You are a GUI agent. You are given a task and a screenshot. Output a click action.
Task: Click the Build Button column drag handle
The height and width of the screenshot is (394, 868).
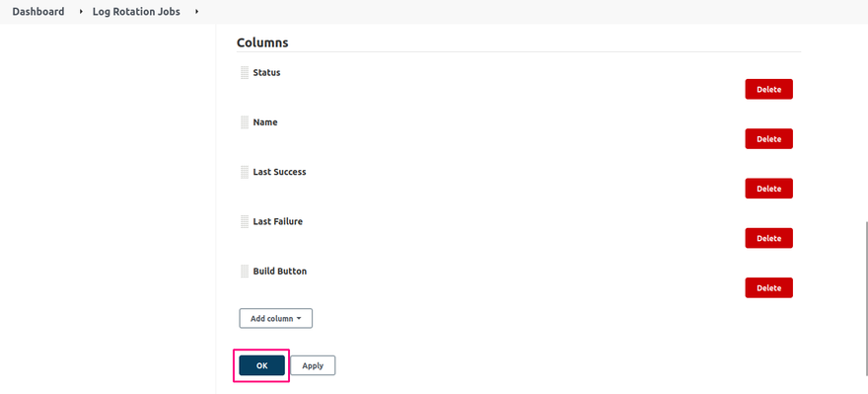coord(245,272)
